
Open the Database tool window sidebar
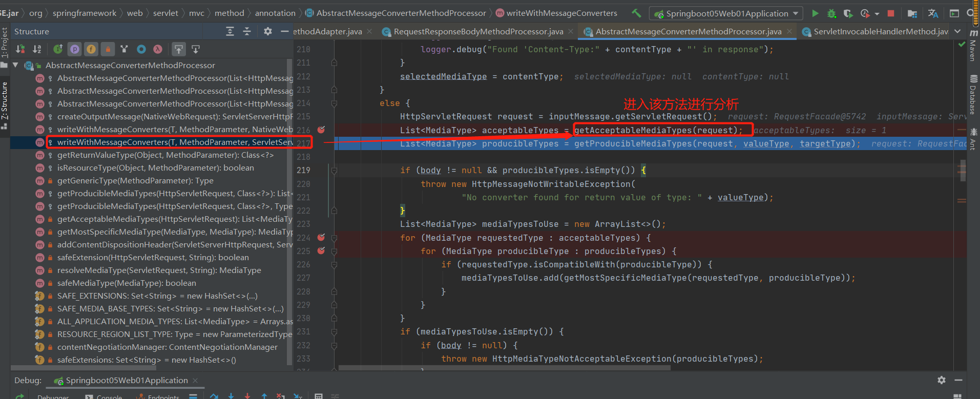point(973,95)
